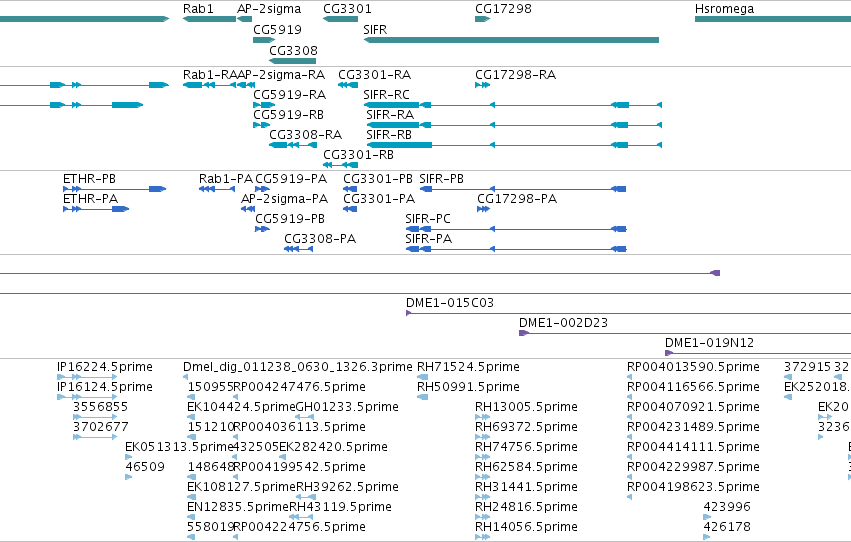Viewport: 851px width, 542px height.
Task: Click the SIFR-RC transcript label
Action: point(386,94)
